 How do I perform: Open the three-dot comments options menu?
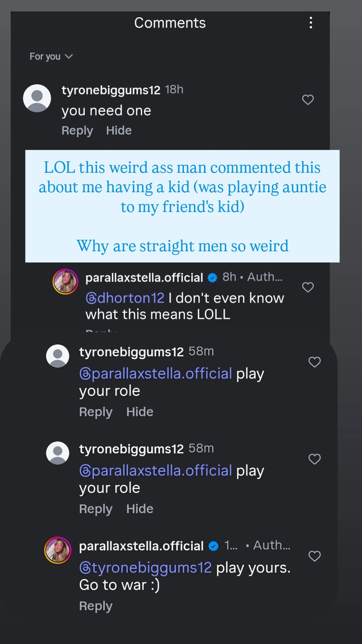(x=311, y=23)
